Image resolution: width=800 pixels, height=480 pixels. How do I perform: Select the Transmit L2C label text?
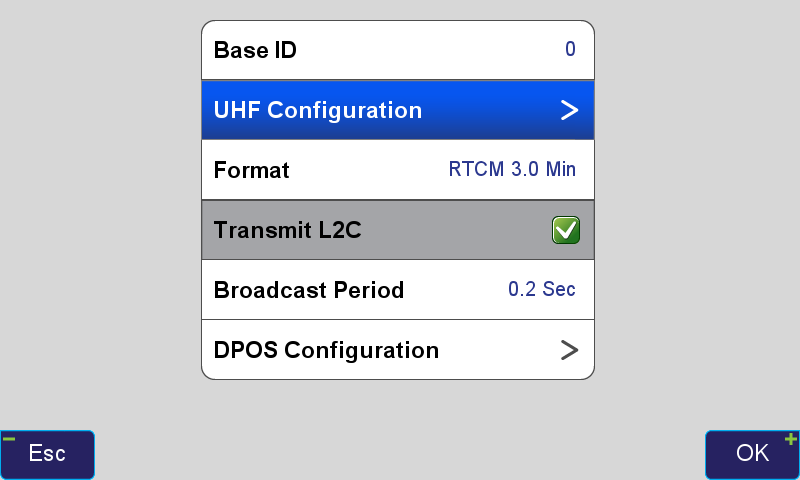tap(287, 230)
